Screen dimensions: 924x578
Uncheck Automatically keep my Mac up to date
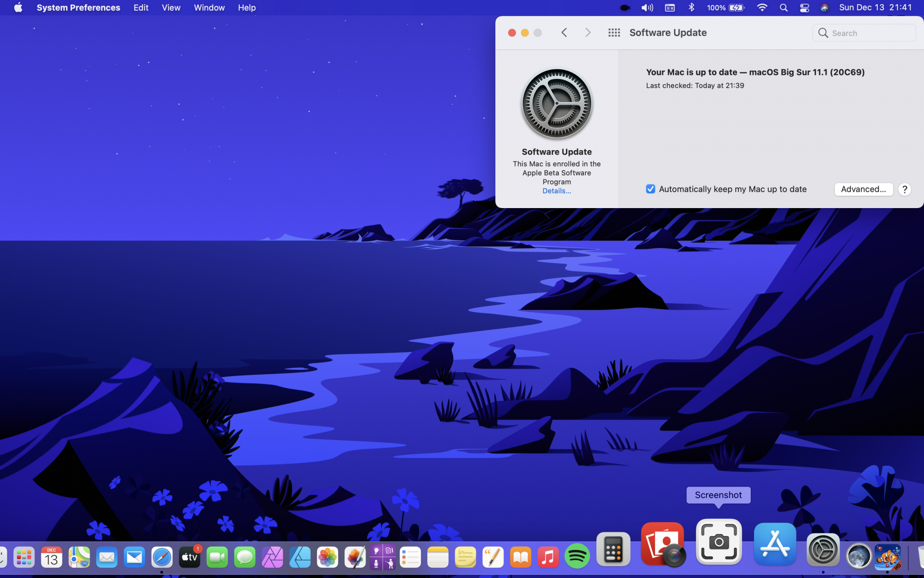click(x=650, y=189)
